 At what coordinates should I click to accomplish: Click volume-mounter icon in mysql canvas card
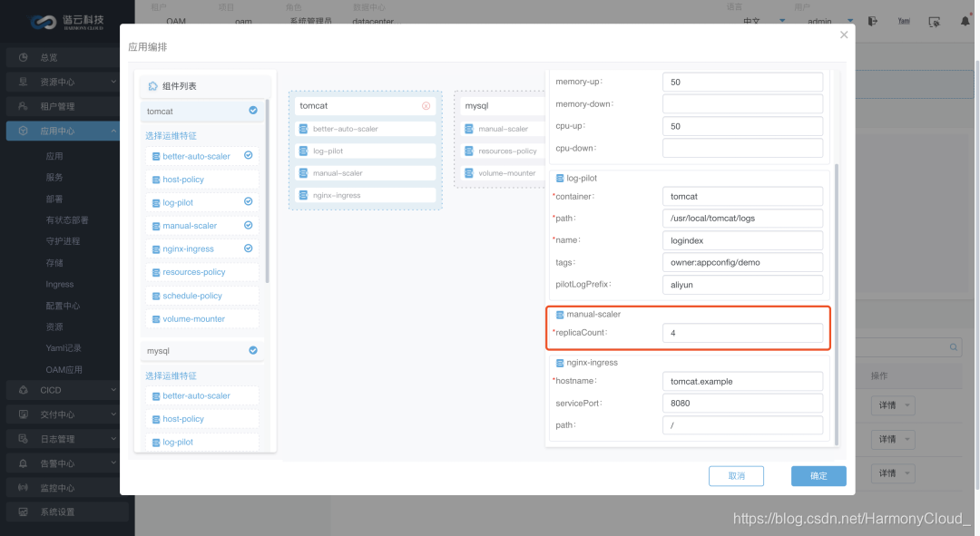[x=469, y=173]
